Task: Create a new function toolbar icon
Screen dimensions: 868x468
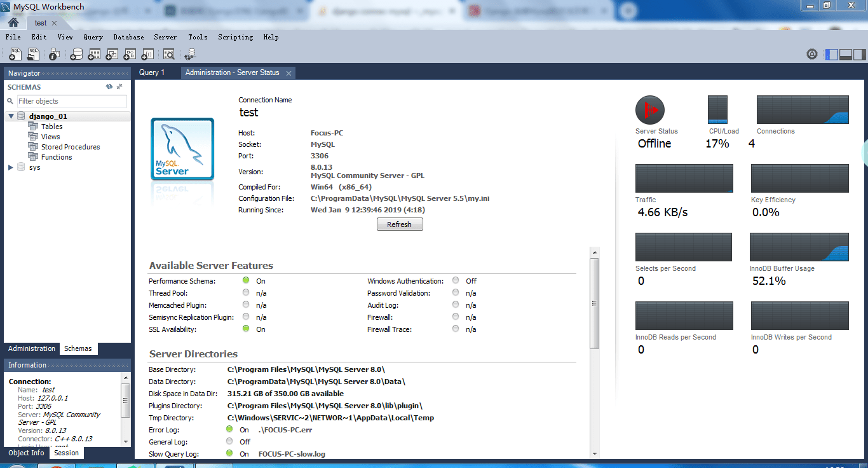Action: [x=147, y=55]
